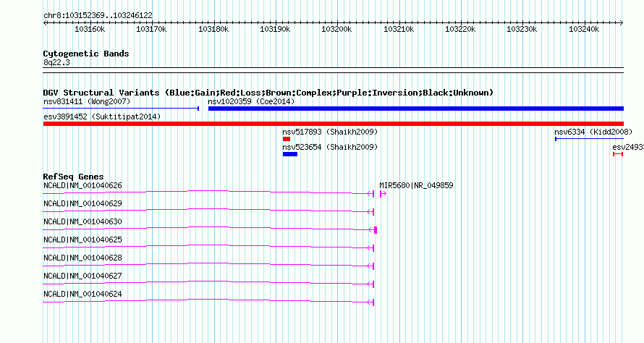Click the RefSeq Genes track title
644x343 pixels.
click(73, 177)
